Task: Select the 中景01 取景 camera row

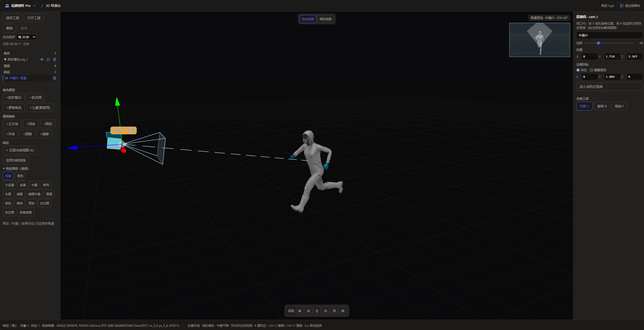Action: pos(27,78)
